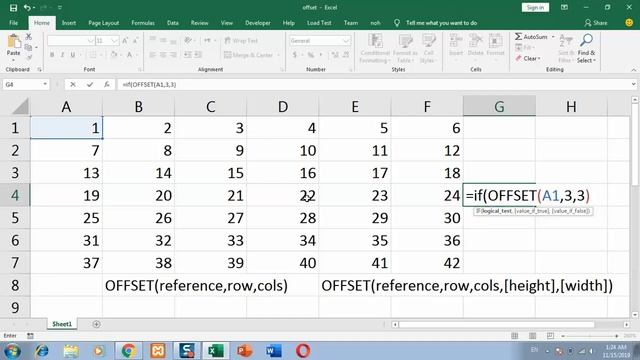Open Find & Select magnifier
This screenshot has width=640, height=360.
(587, 40)
